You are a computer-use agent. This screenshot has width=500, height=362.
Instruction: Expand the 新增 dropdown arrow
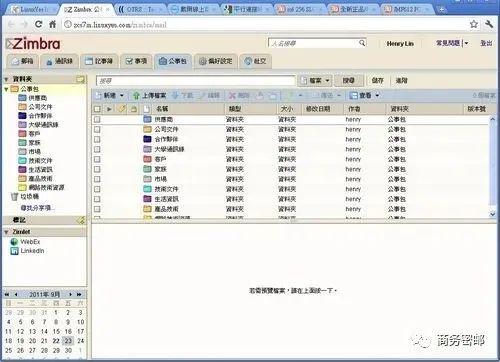pyautogui.click(x=122, y=96)
